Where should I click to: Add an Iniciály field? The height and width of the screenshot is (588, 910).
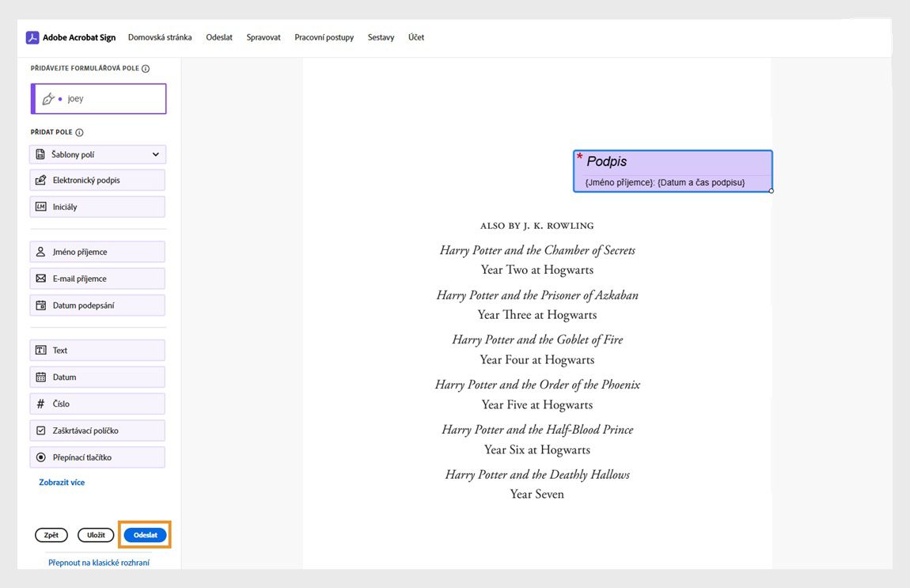coord(97,207)
